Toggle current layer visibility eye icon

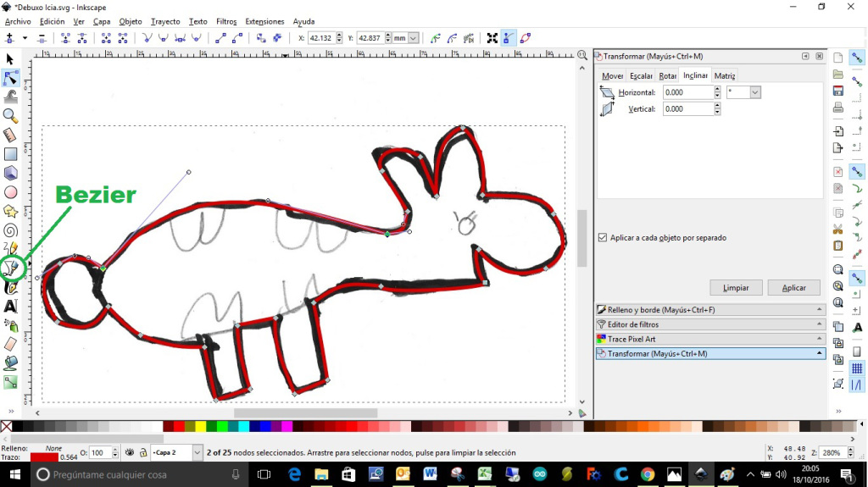(x=129, y=453)
